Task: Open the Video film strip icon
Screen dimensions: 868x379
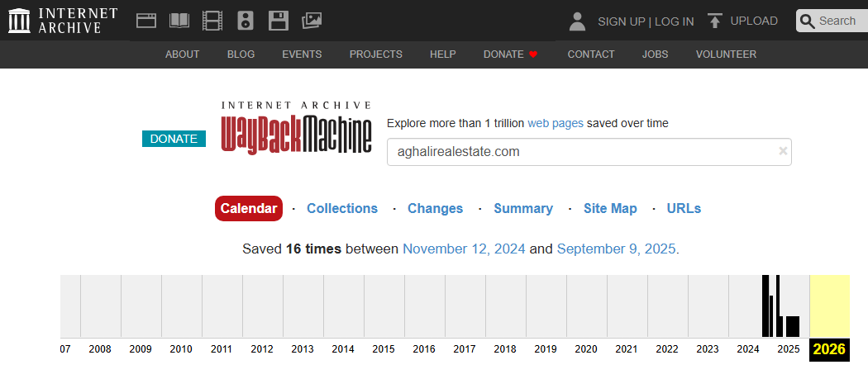Action: (x=212, y=21)
